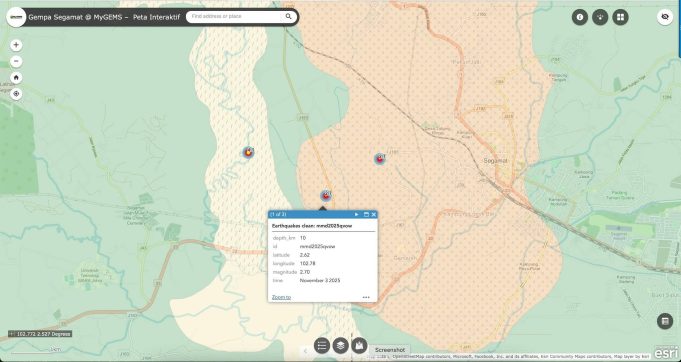Find my location on the map
The width and height of the screenshot is (681, 362).
pyautogui.click(x=16, y=94)
